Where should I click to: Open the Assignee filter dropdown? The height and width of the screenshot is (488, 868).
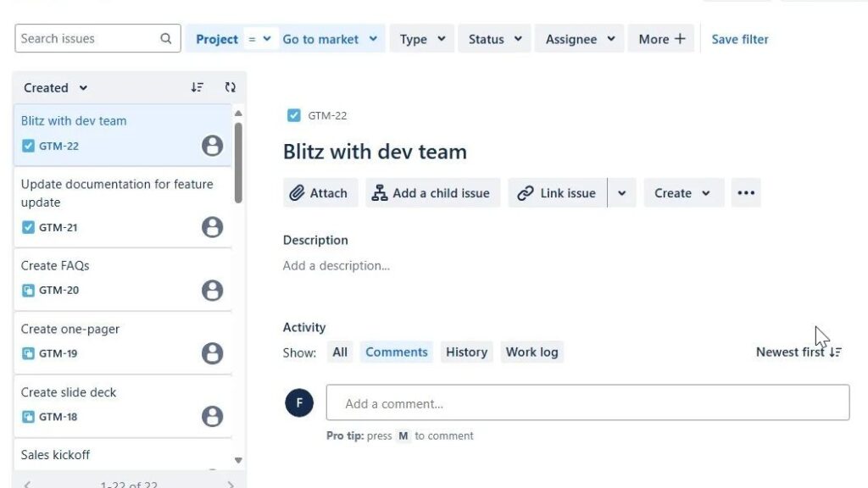[x=579, y=39]
